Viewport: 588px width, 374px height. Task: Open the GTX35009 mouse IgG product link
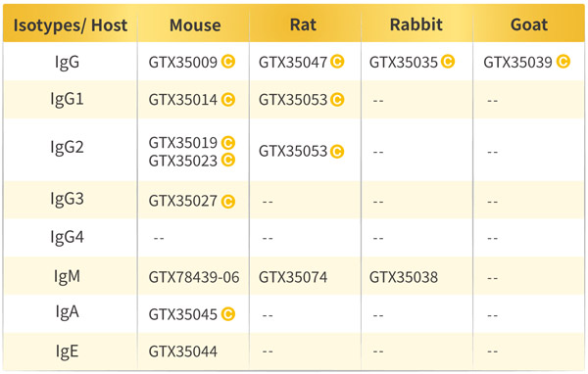coord(183,63)
